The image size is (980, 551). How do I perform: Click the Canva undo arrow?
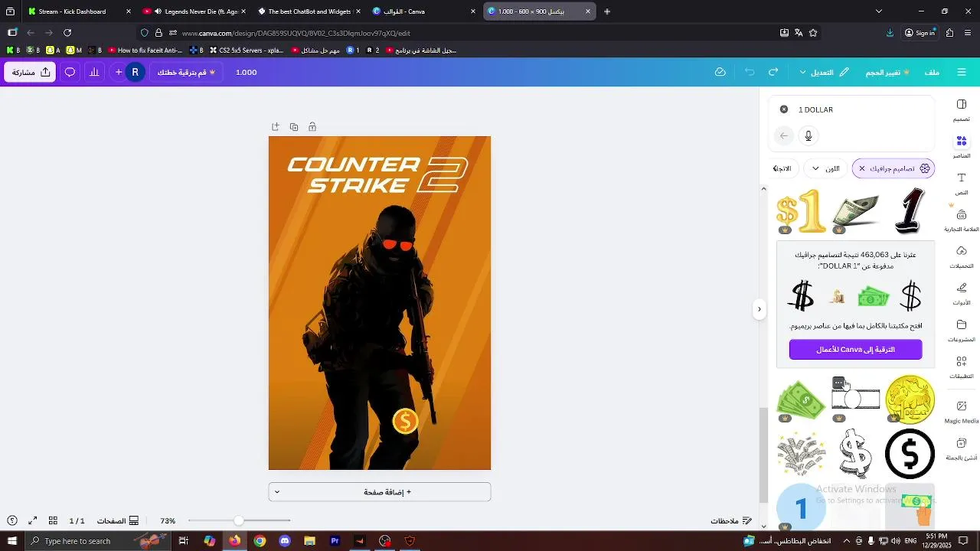coord(750,72)
